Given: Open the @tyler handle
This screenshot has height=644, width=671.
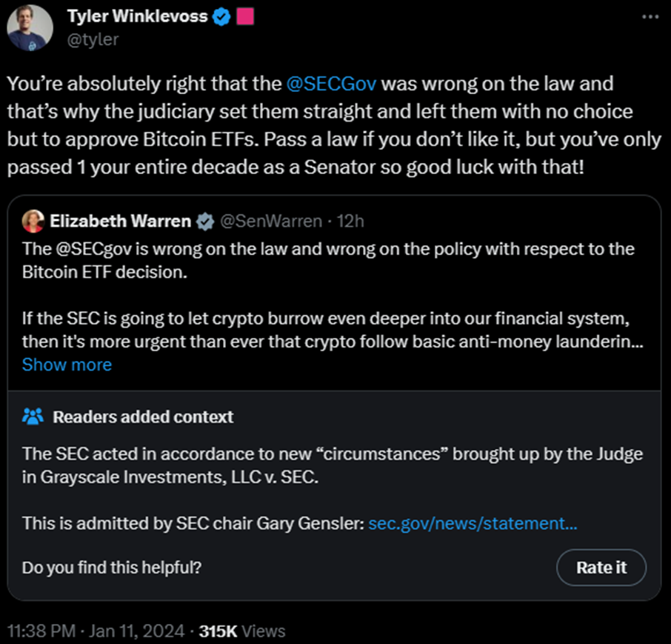Looking at the screenshot, I should click(x=93, y=39).
